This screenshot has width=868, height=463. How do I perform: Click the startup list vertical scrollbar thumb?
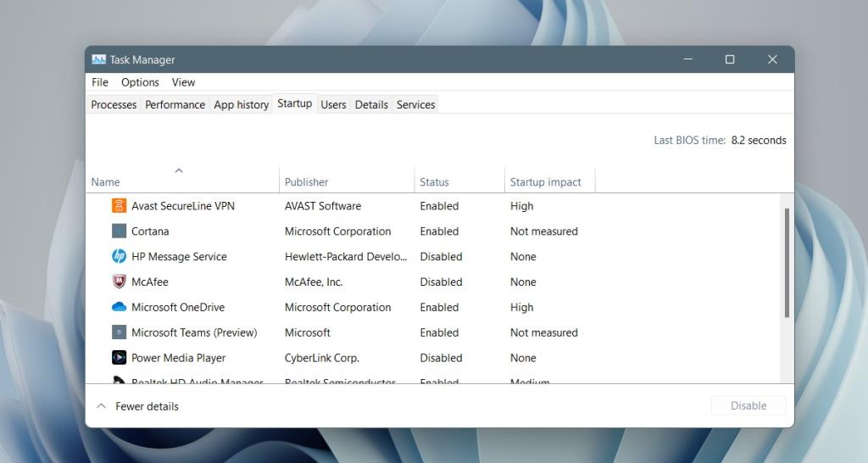click(787, 263)
